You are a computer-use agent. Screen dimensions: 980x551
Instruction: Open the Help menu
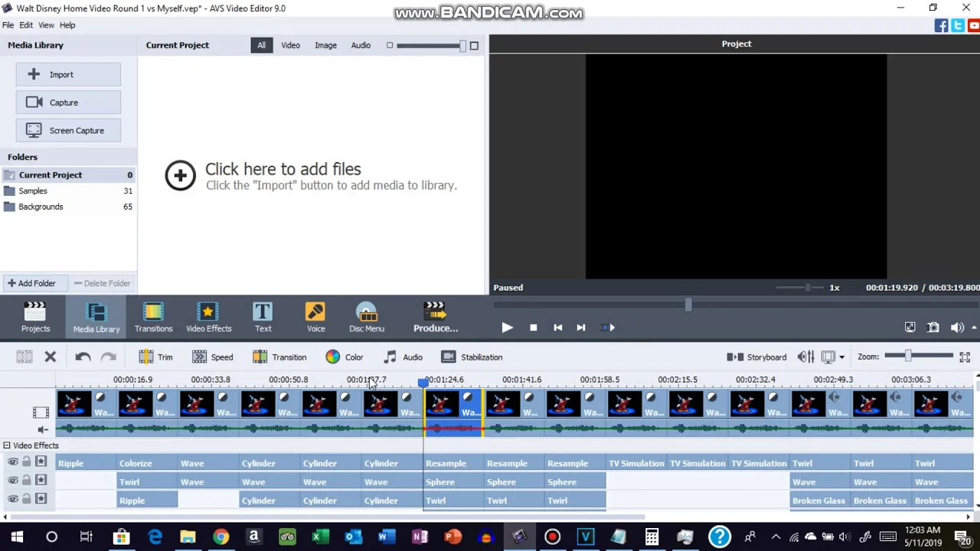coord(67,25)
